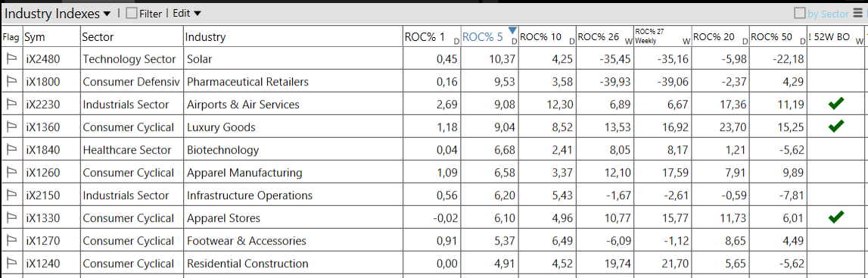868x278 pixels.
Task: Click the ROC% 5 sort arrow indicator
Action: (x=512, y=30)
